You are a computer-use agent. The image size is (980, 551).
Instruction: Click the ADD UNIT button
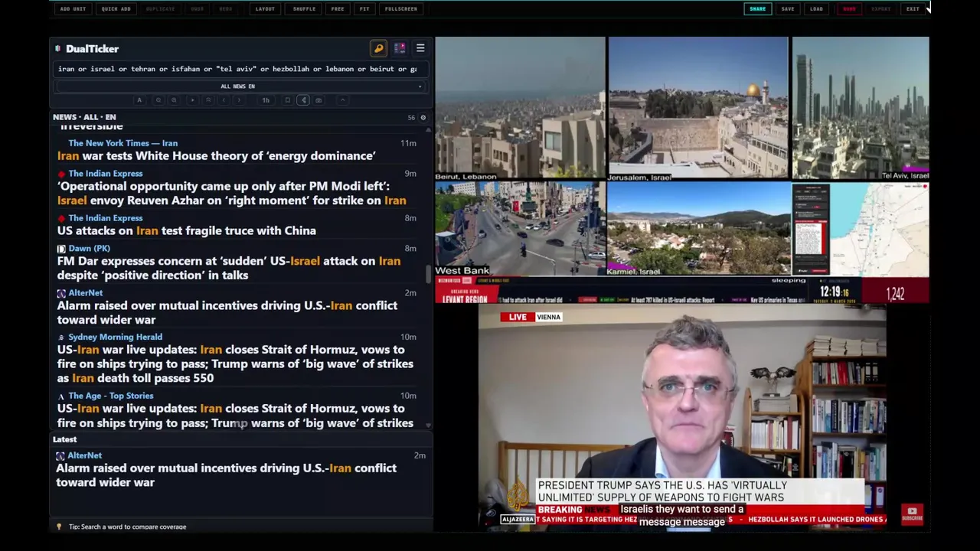(x=73, y=9)
